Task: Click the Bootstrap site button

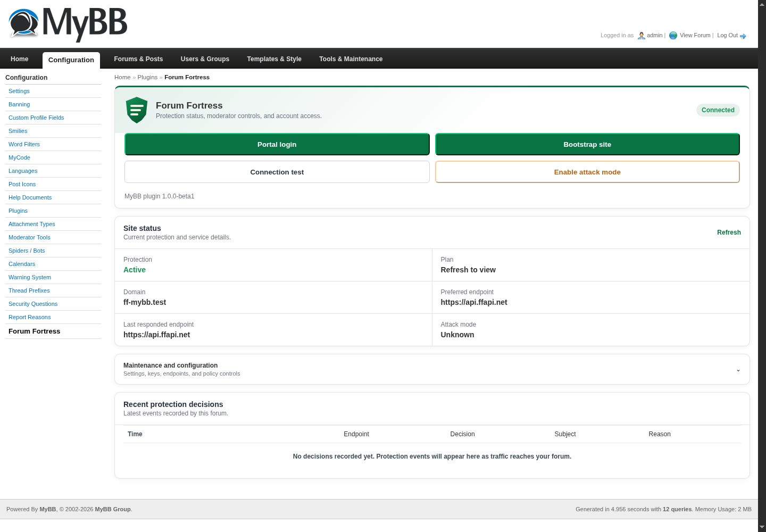Action: 587,144
